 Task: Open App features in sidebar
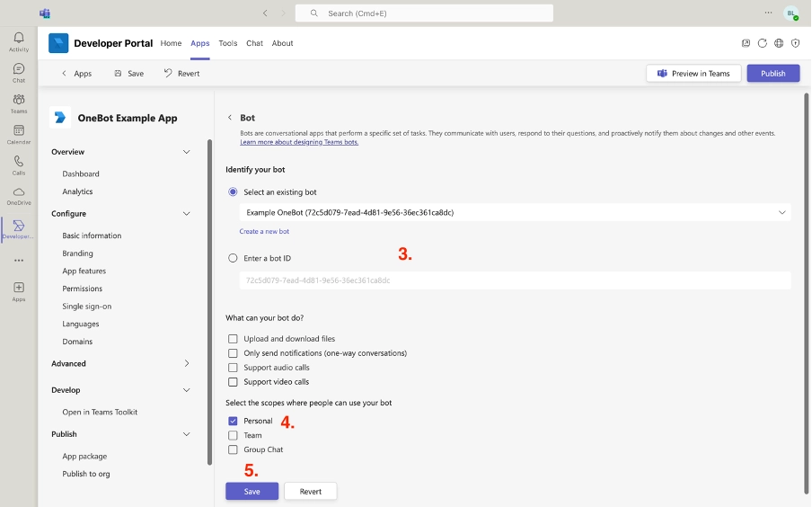pyautogui.click(x=84, y=271)
